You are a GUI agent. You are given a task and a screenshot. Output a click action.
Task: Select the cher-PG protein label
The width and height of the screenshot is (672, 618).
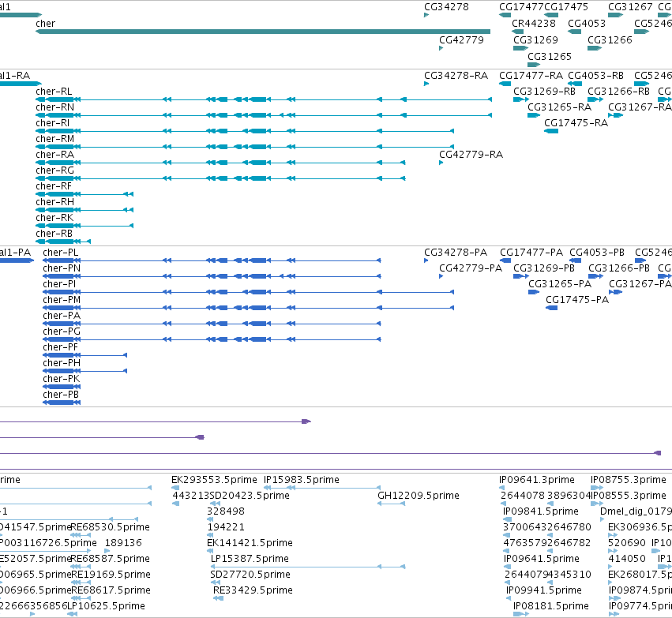pyautogui.click(x=62, y=331)
